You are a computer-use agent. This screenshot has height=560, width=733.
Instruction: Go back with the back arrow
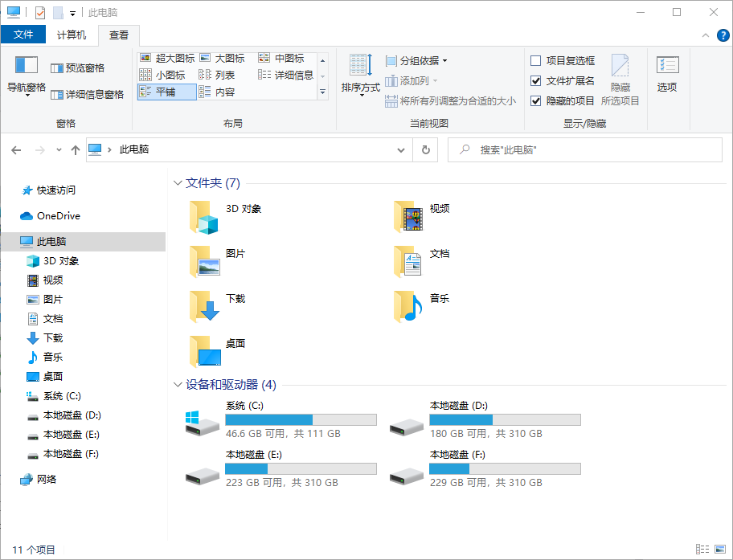click(16, 150)
